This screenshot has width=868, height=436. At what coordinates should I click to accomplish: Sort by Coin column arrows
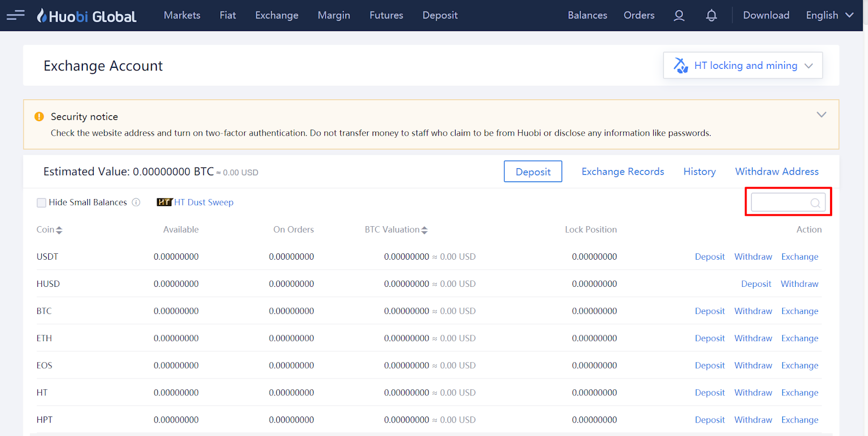tap(59, 230)
